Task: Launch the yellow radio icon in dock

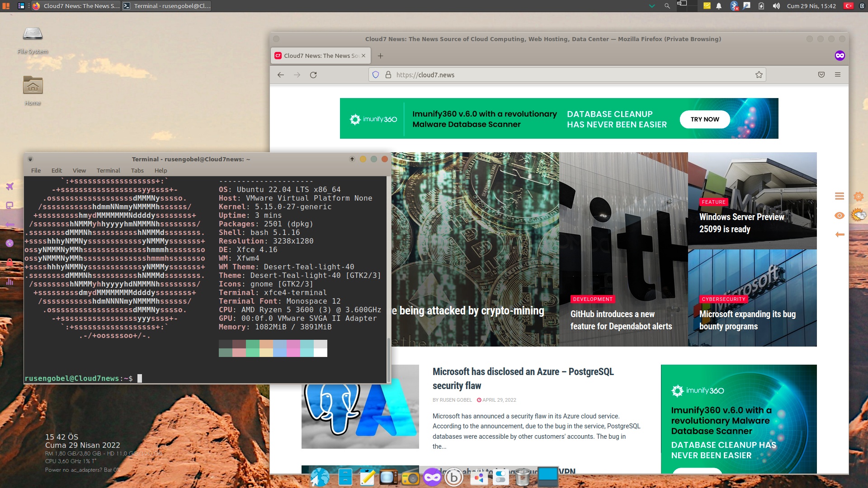Action: (410, 478)
